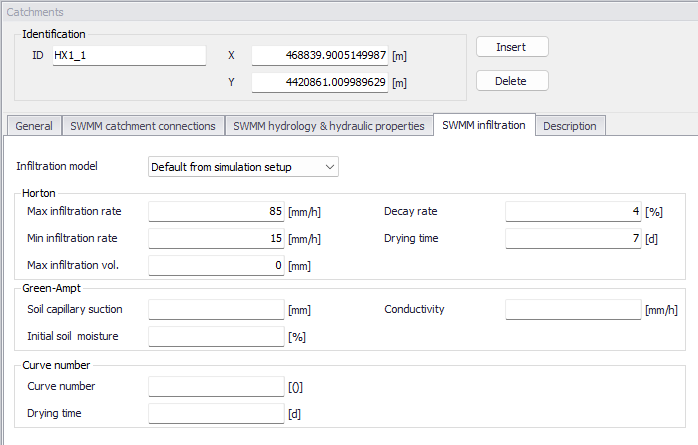Viewport: 698px width, 445px height.
Task: Click the Insert button
Action: [x=512, y=47]
